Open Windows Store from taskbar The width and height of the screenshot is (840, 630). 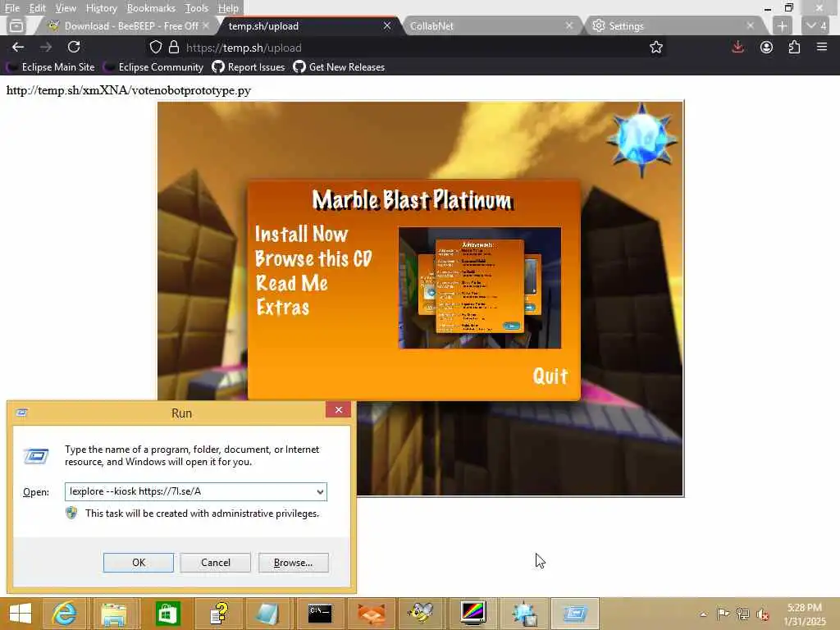coord(167,614)
